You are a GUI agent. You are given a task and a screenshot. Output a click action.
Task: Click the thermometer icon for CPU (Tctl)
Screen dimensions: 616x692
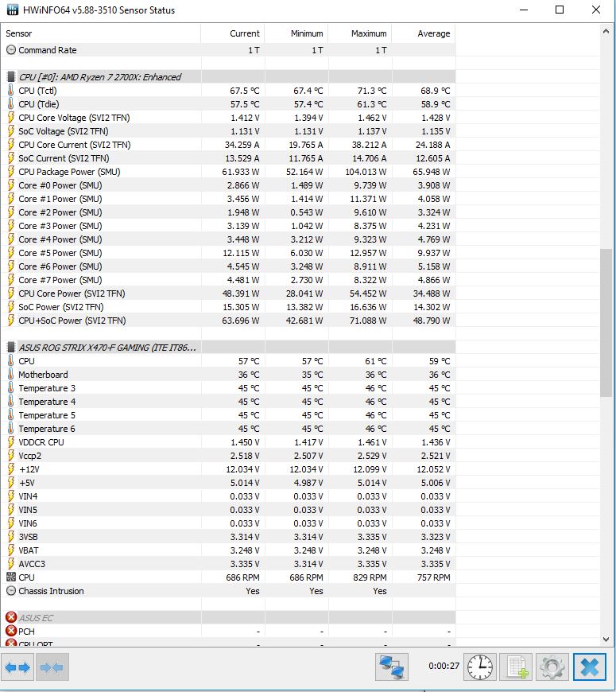(11, 91)
